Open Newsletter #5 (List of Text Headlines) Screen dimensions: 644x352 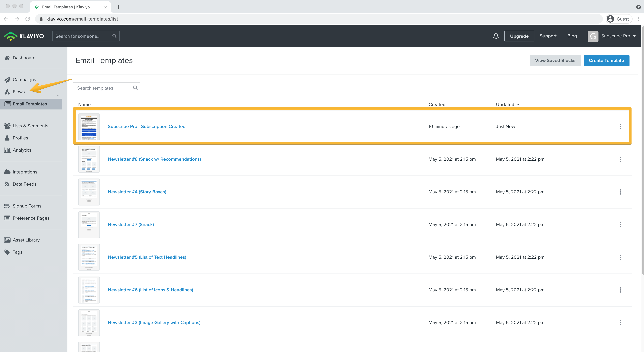pyautogui.click(x=147, y=257)
